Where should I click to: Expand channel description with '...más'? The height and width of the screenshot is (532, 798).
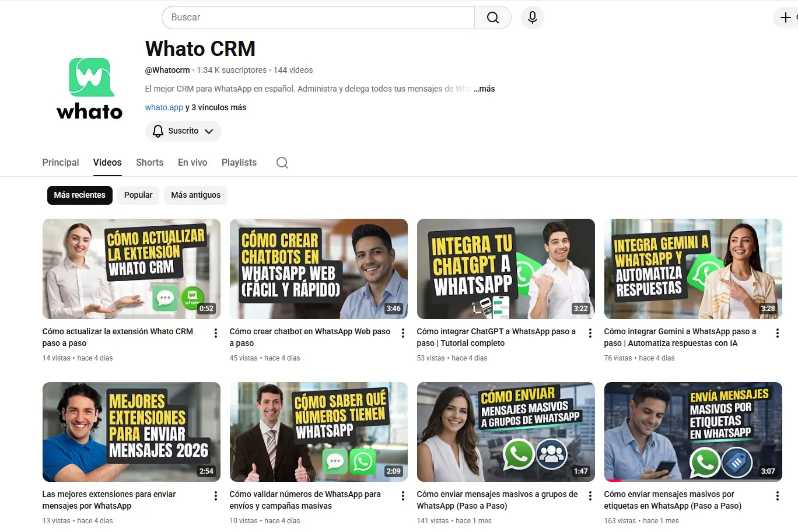click(x=484, y=89)
